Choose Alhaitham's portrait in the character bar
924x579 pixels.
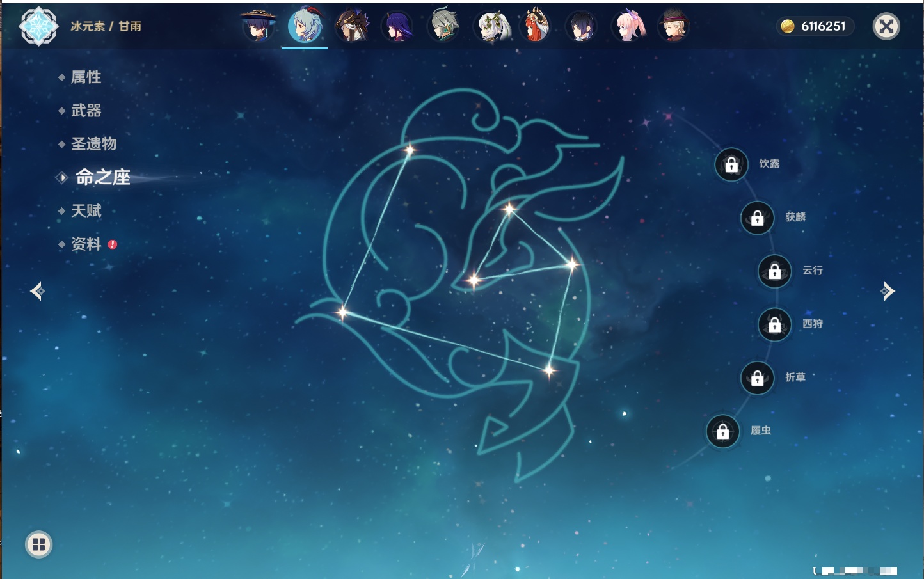[444, 26]
